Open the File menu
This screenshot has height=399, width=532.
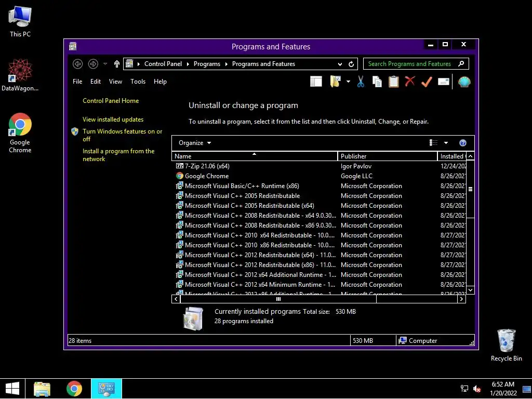(x=77, y=82)
